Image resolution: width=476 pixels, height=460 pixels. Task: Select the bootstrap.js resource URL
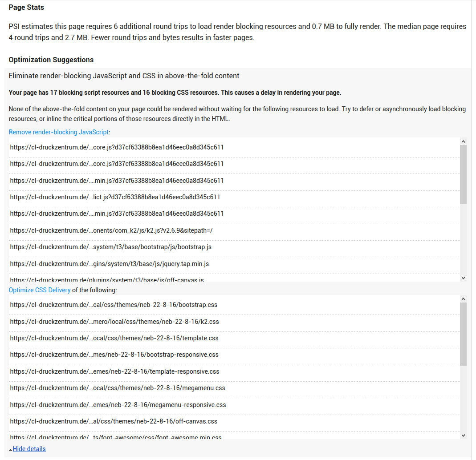click(x=111, y=247)
